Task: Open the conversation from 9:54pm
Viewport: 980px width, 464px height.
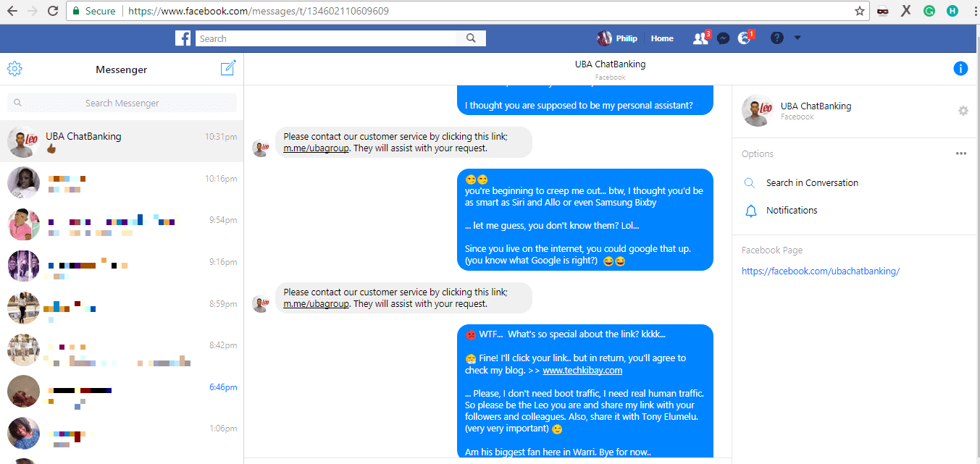Action: (x=122, y=225)
